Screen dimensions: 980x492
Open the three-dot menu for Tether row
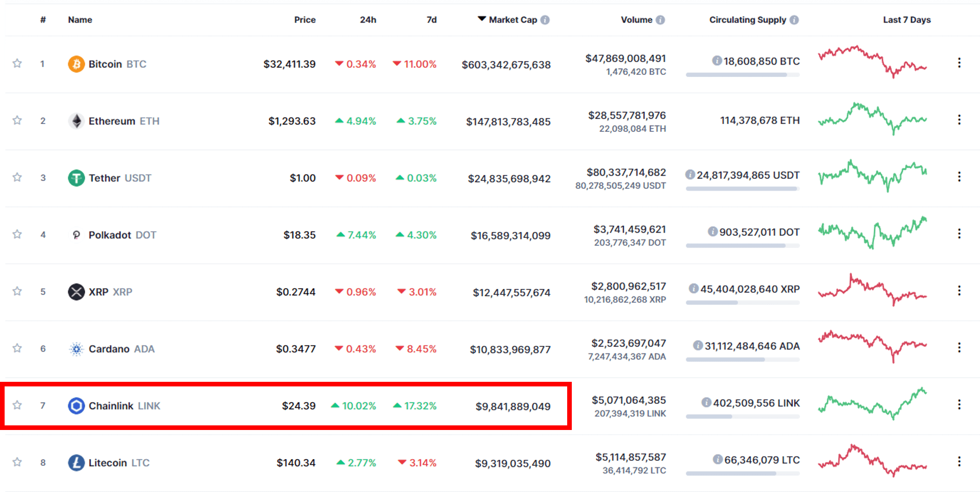pos(959,177)
